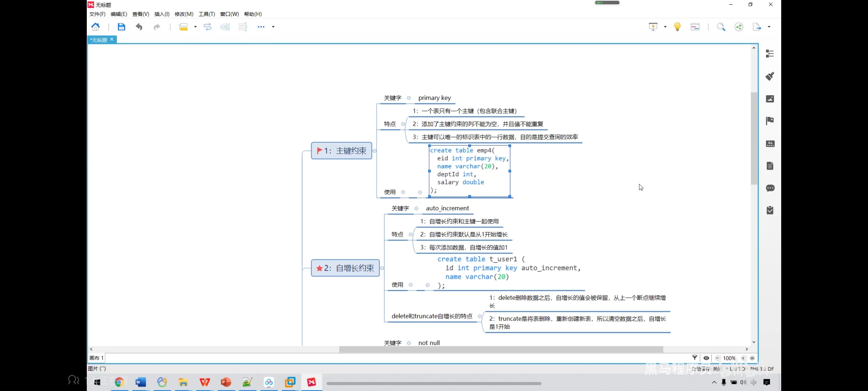This screenshot has width=868, height=391.
Task: Open the three-dots more tools icon
Action: tap(261, 27)
